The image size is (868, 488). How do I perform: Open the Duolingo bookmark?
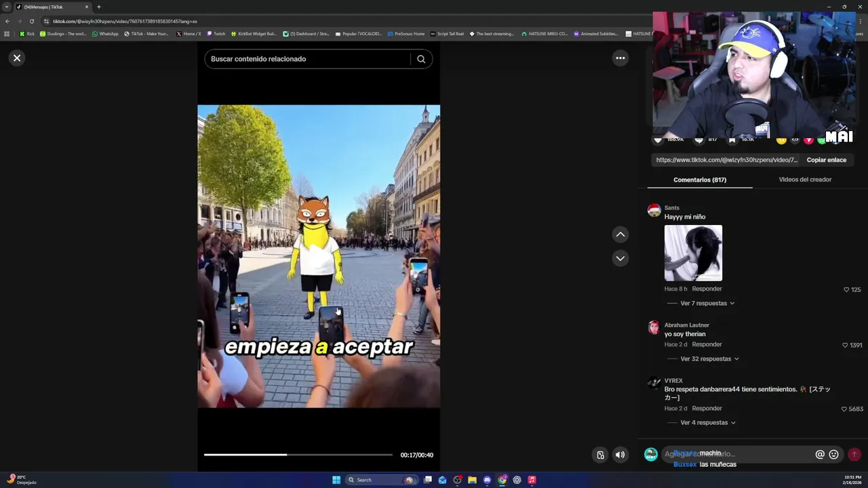[63, 33]
